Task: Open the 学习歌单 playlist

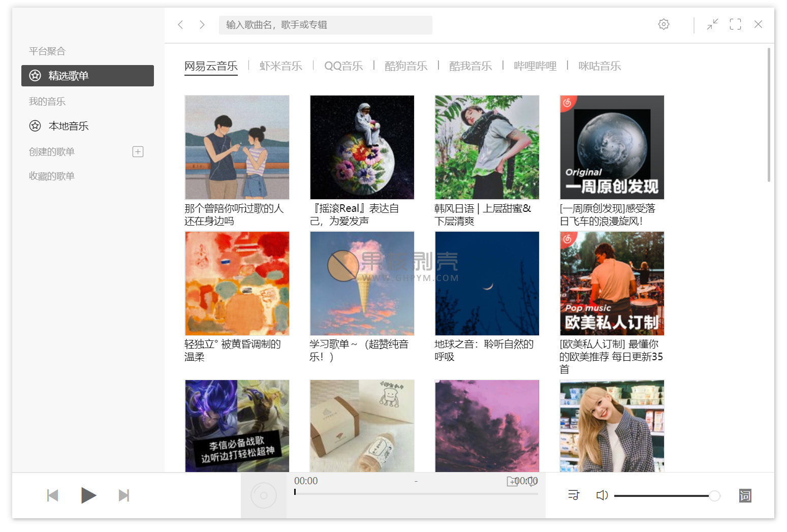Action: pyautogui.click(x=361, y=284)
